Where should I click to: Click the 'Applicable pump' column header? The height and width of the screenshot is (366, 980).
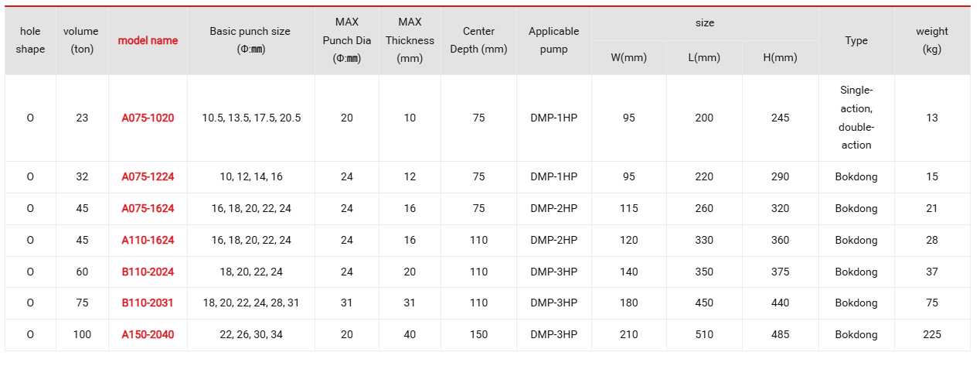point(553,40)
